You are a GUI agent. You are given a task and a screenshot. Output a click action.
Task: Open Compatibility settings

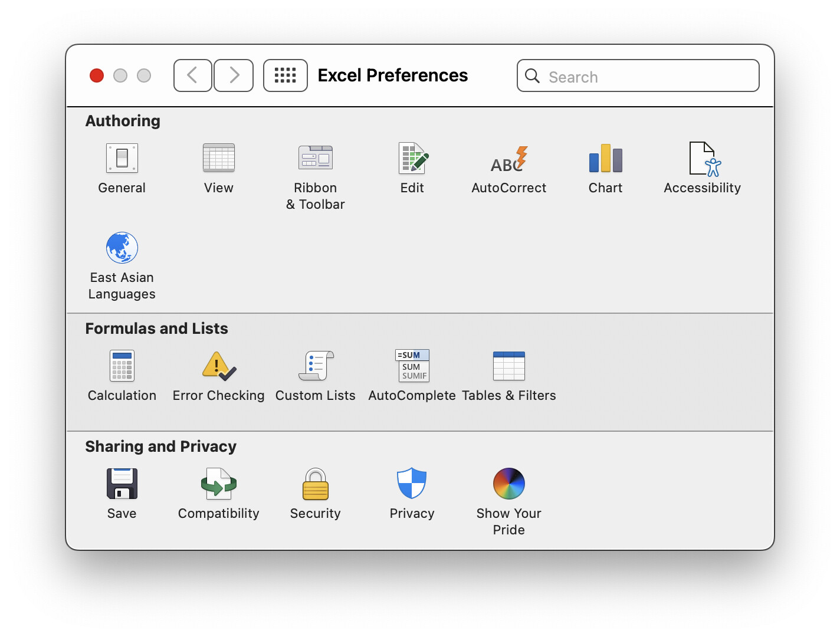(x=218, y=484)
